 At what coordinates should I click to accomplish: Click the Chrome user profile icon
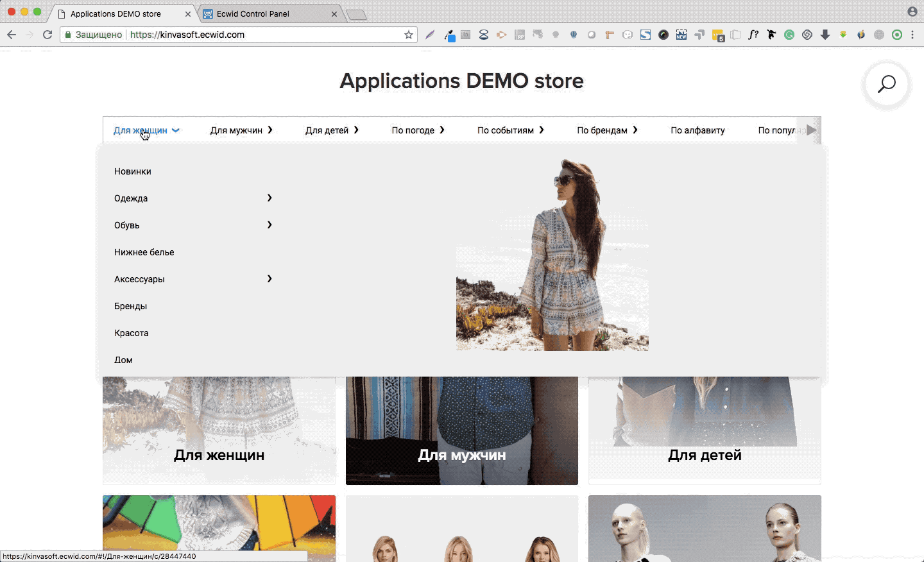(912, 12)
